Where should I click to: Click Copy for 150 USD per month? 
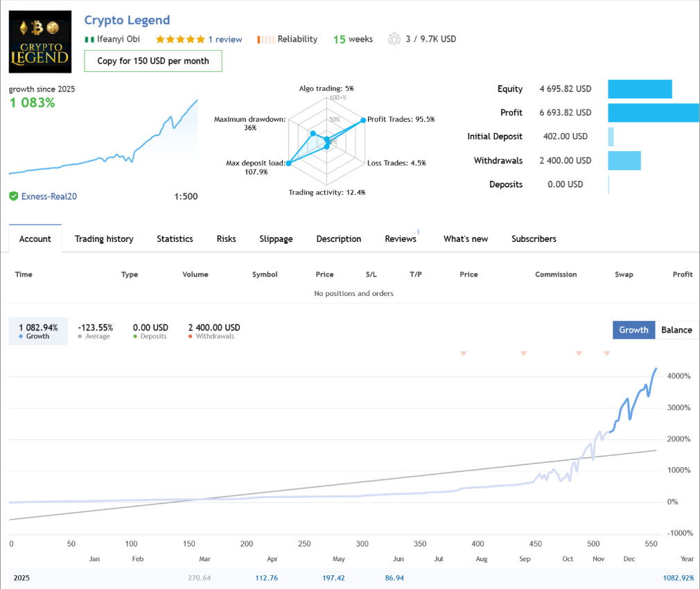(153, 61)
